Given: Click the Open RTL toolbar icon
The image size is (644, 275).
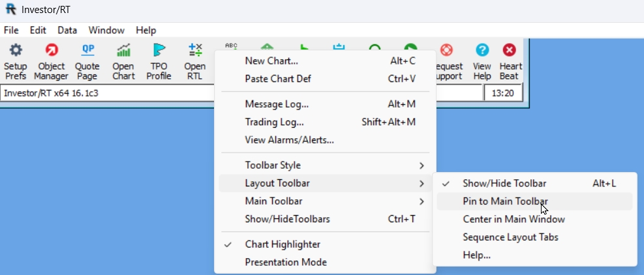Looking at the screenshot, I should pyautogui.click(x=194, y=50).
